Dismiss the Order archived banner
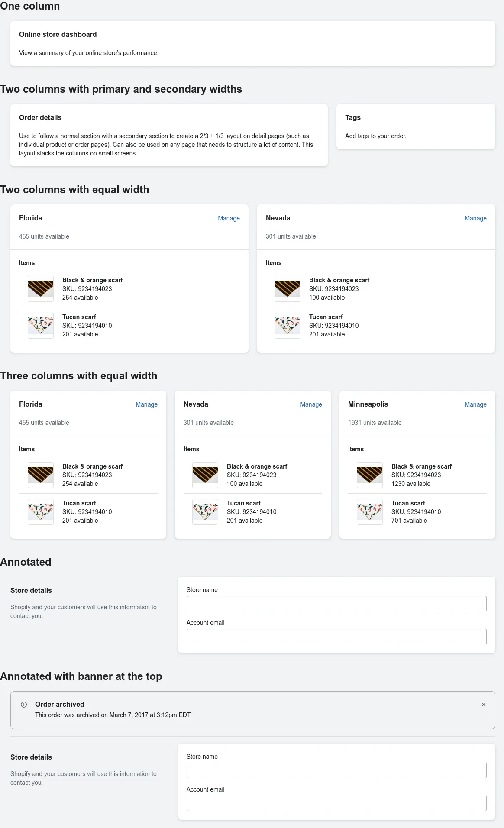The width and height of the screenshot is (504, 828). [484, 705]
